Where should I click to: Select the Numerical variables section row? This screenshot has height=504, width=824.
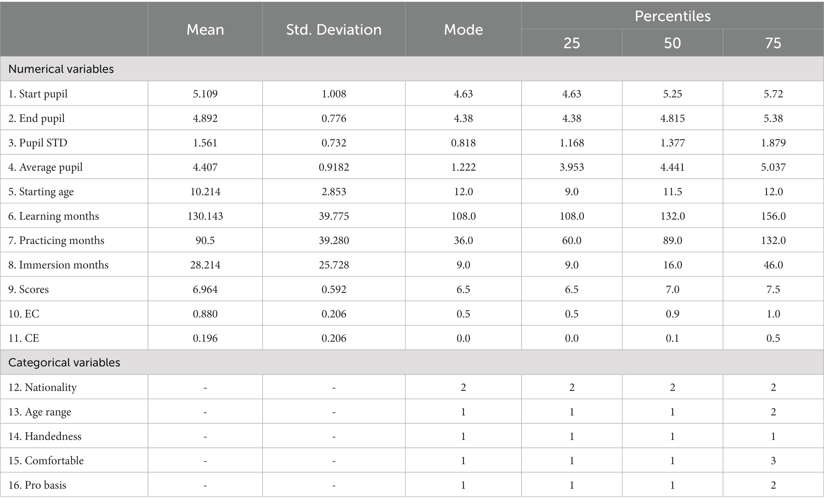point(412,69)
